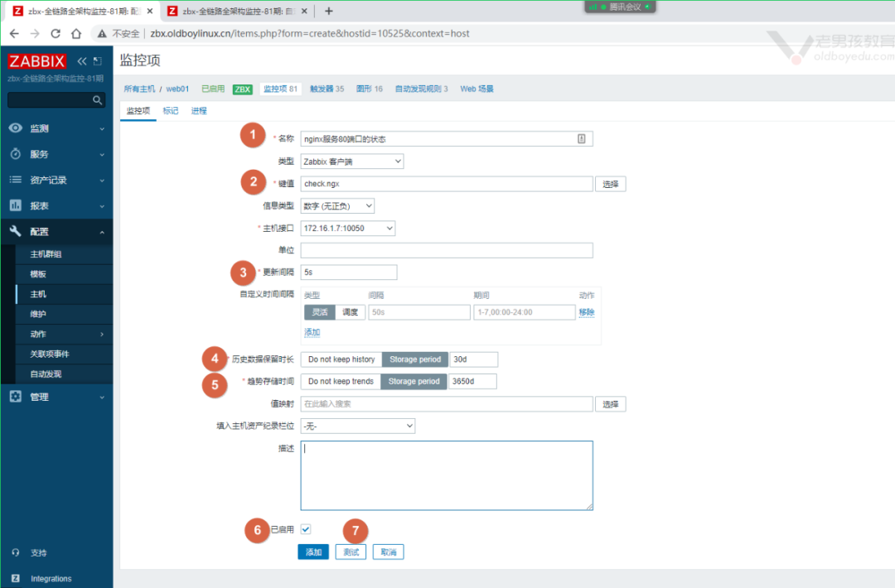Open a new browser tab with plus icon

pyautogui.click(x=329, y=11)
